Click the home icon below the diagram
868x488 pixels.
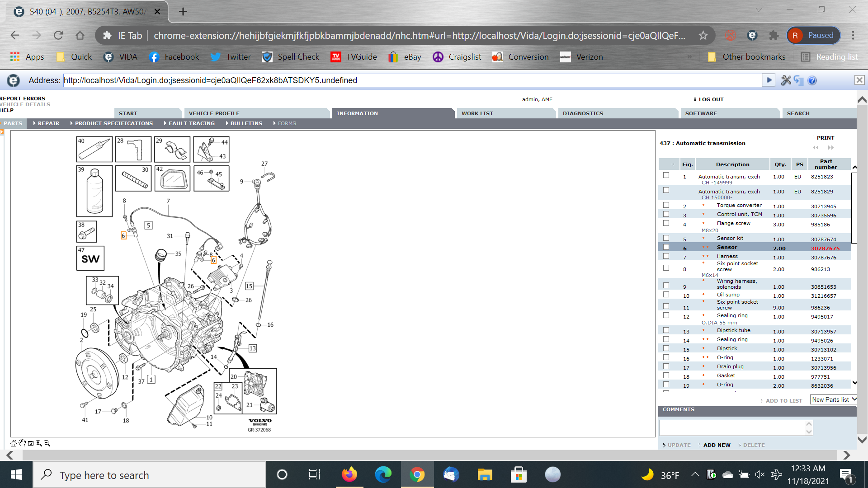(14, 443)
